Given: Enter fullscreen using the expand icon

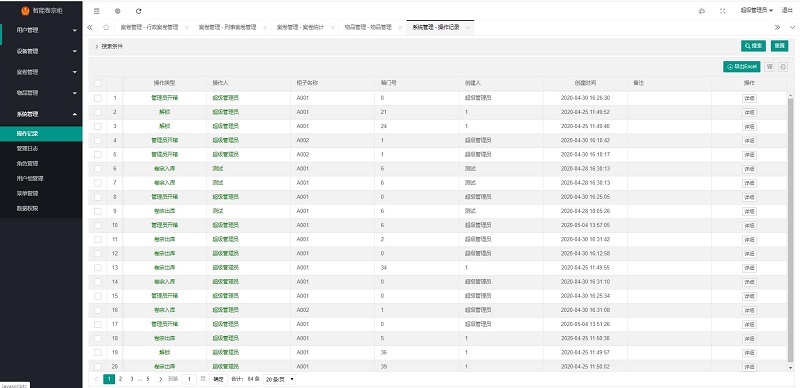Looking at the screenshot, I should coord(722,11).
